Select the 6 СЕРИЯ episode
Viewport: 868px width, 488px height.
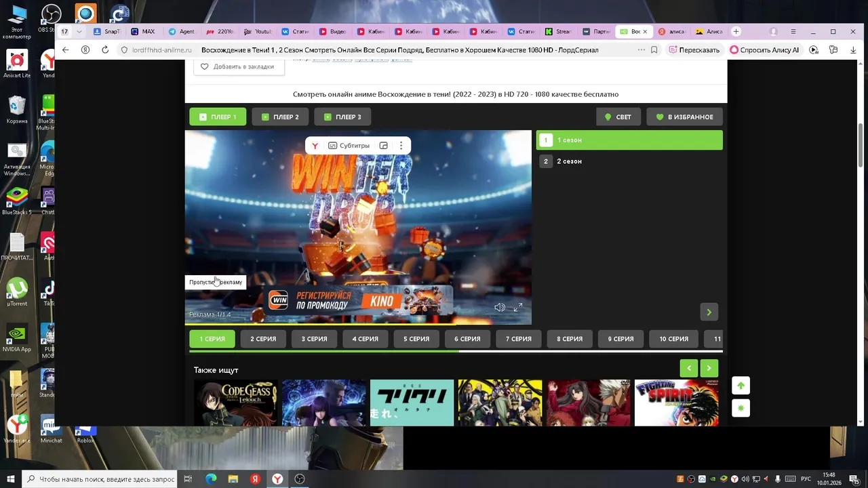[467, 339]
